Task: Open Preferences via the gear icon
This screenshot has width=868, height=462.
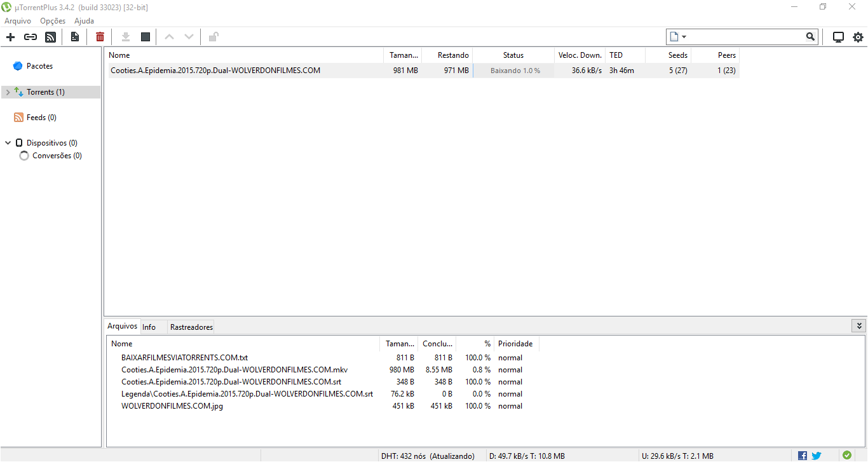Action: tap(858, 37)
